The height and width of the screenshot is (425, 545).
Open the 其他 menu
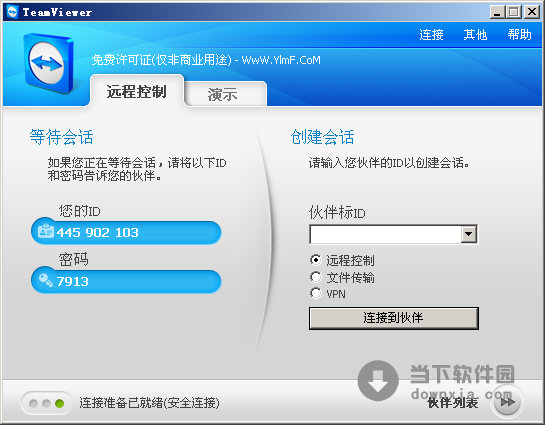[475, 35]
